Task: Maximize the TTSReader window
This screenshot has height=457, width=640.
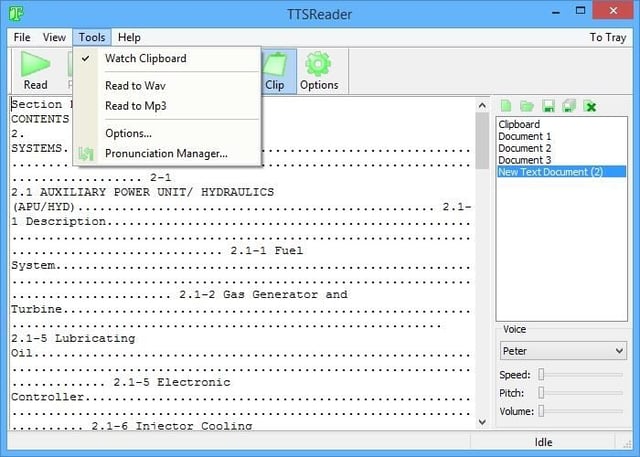Action: pyautogui.click(x=580, y=11)
